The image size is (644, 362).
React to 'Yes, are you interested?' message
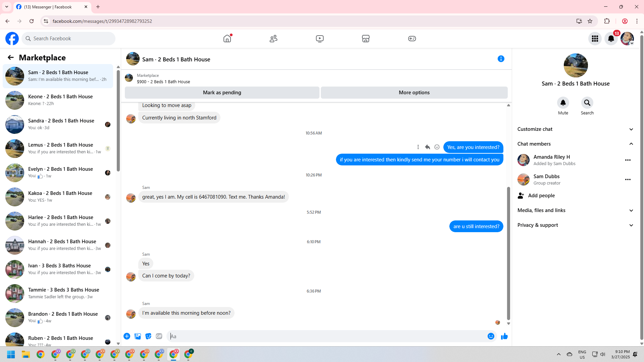pyautogui.click(x=437, y=147)
